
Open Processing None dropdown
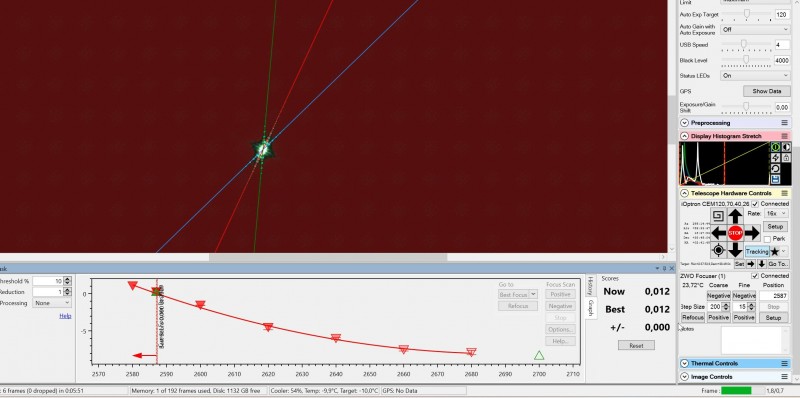52,303
